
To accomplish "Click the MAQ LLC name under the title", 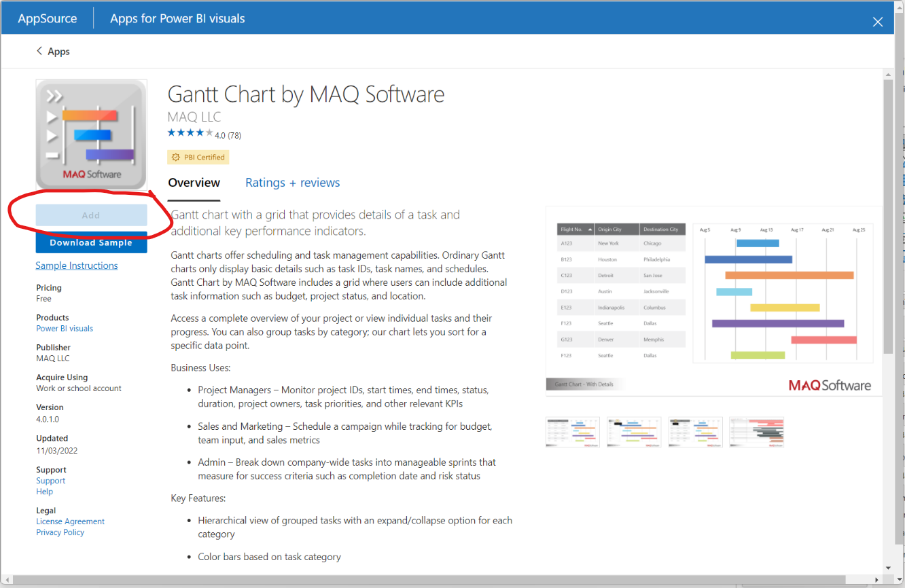I will click(x=194, y=117).
